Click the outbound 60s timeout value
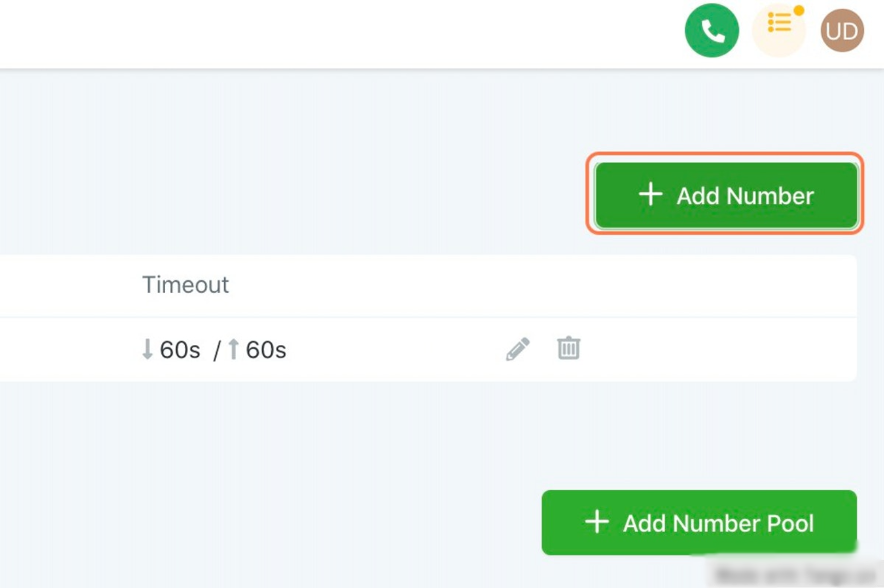This screenshot has width=884, height=588. [x=266, y=350]
